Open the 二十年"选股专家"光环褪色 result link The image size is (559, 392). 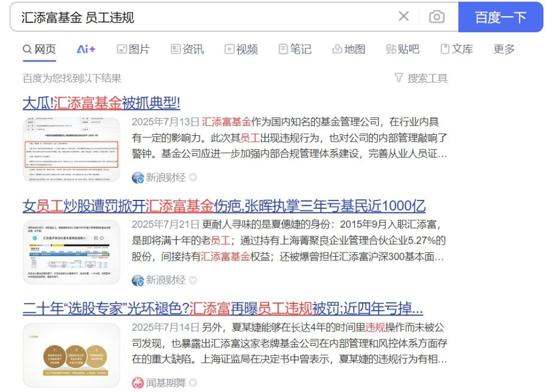coord(223,309)
